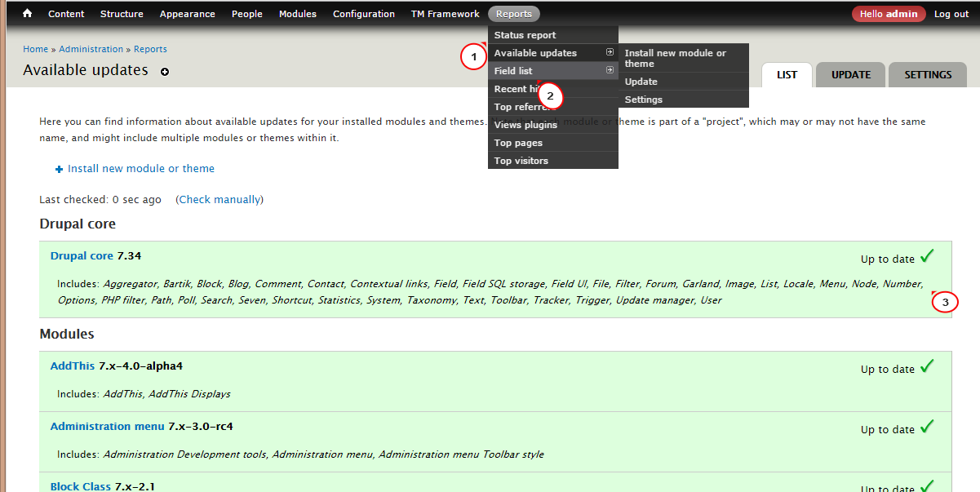Expand the Available updates submenu arrow
This screenshot has height=492, width=980.
[x=610, y=52]
